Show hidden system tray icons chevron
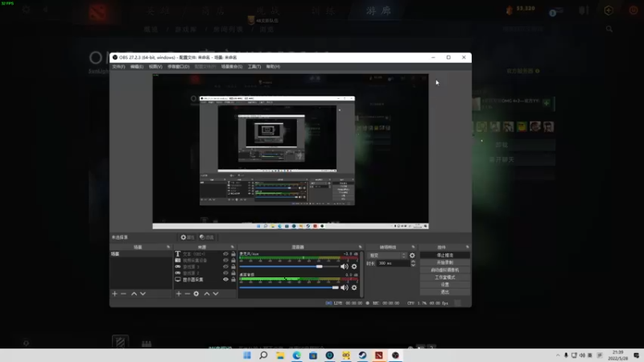 click(x=557, y=356)
